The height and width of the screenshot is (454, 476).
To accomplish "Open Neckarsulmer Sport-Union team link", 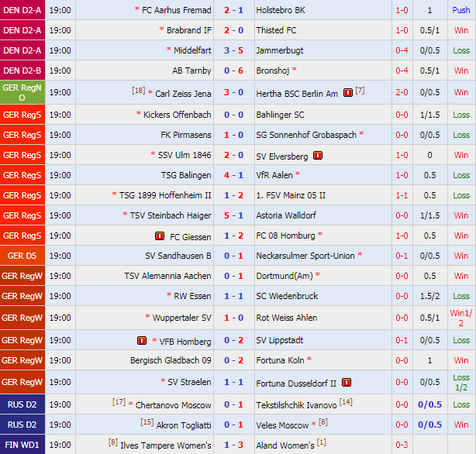I will pyautogui.click(x=305, y=256).
